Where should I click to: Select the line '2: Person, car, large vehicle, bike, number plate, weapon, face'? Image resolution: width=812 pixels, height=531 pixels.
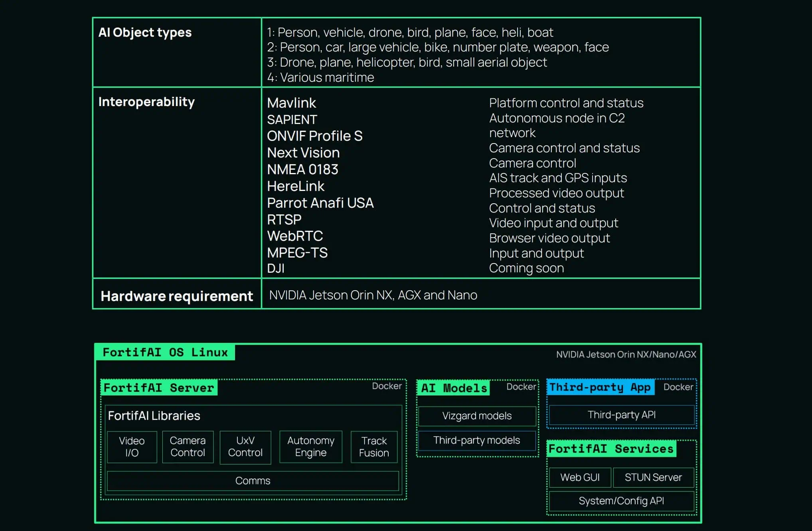coord(438,47)
